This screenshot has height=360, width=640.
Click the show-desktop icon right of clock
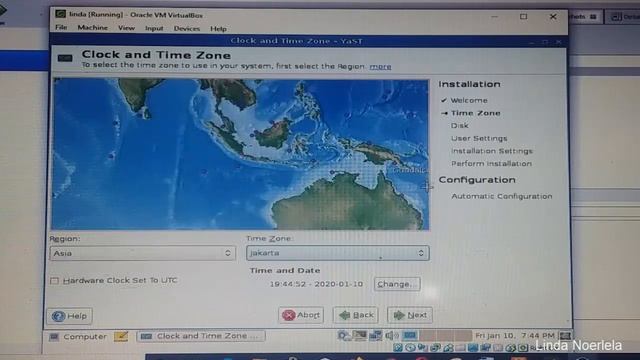click(565, 336)
